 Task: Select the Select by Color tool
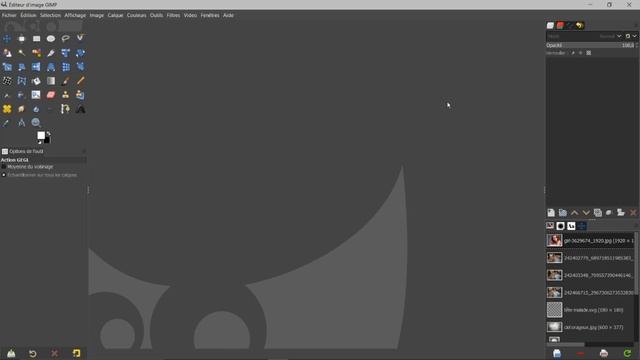click(36, 53)
